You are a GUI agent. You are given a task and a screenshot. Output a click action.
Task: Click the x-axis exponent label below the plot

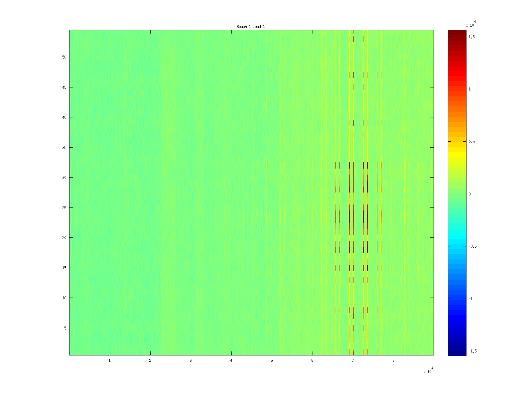pos(428,371)
